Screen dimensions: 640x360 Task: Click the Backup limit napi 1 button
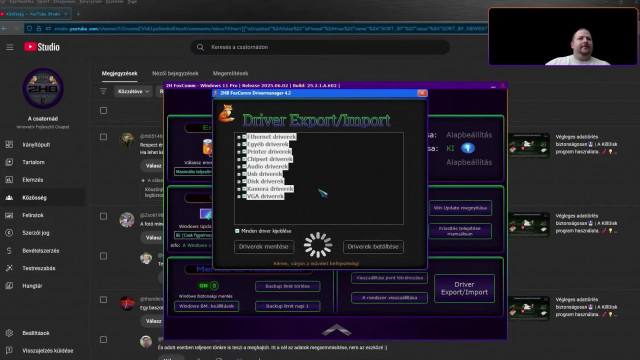tap(288, 306)
